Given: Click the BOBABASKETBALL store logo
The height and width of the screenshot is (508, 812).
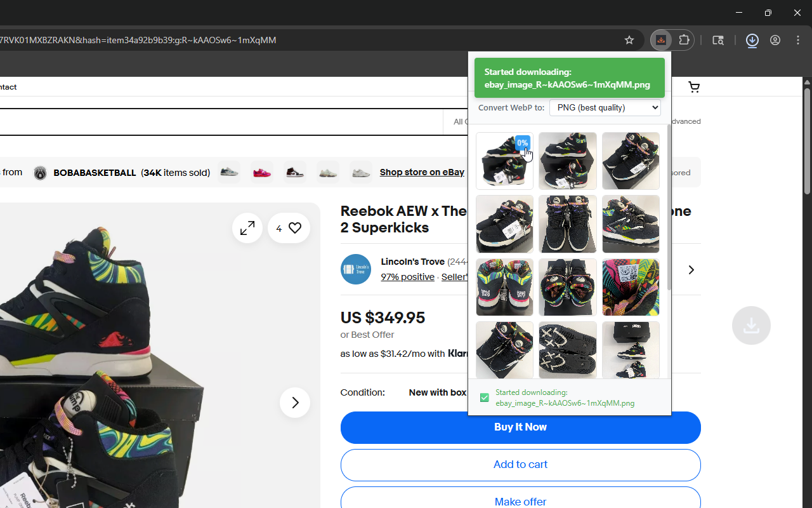Looking at the screenshot, I should coord(40,173).
